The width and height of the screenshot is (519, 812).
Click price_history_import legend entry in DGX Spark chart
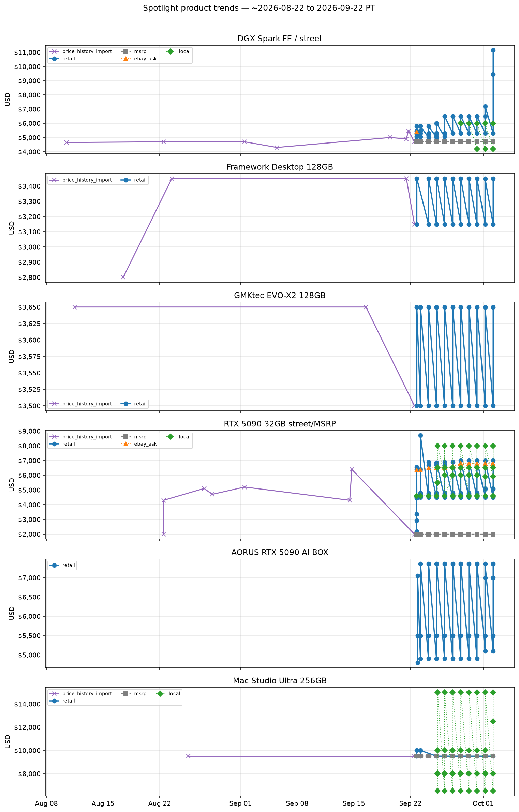81,51
